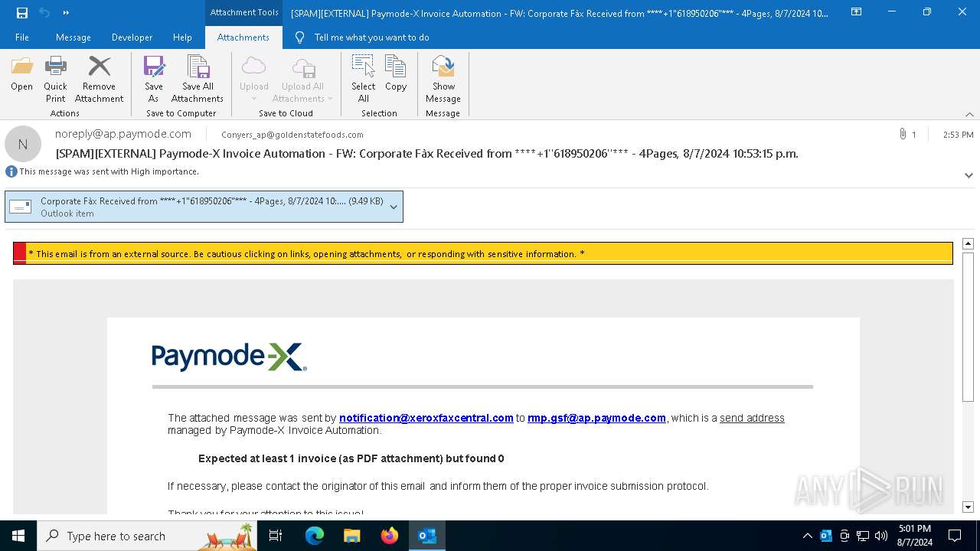Quick Print the attachment
Image resolution: width=980 pixels, height=551 pixels.
(55, 80)
